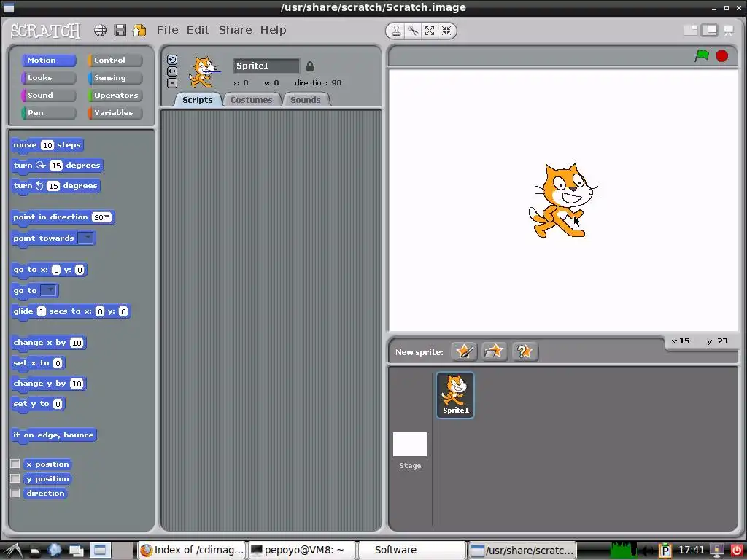Viewport: 747px width, 560px height.
Task: Save project with the floppy disk icon
Action: [x=120, y=31]
